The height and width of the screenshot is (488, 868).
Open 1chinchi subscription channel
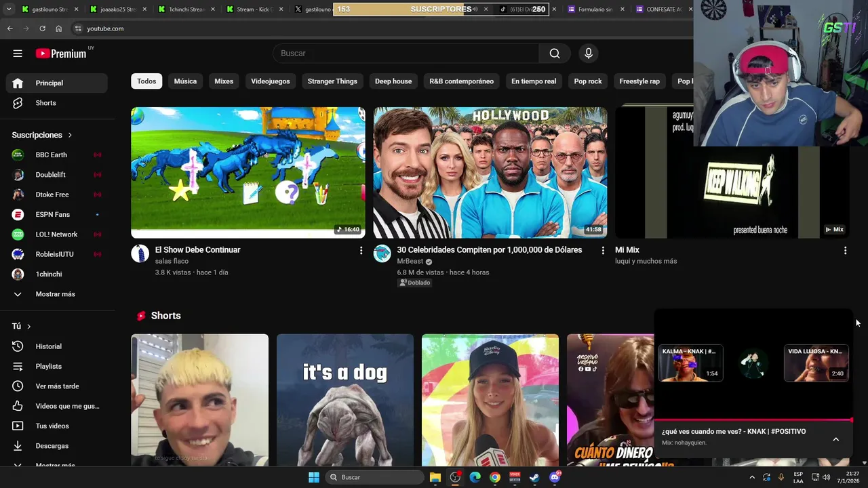(57, 274)
